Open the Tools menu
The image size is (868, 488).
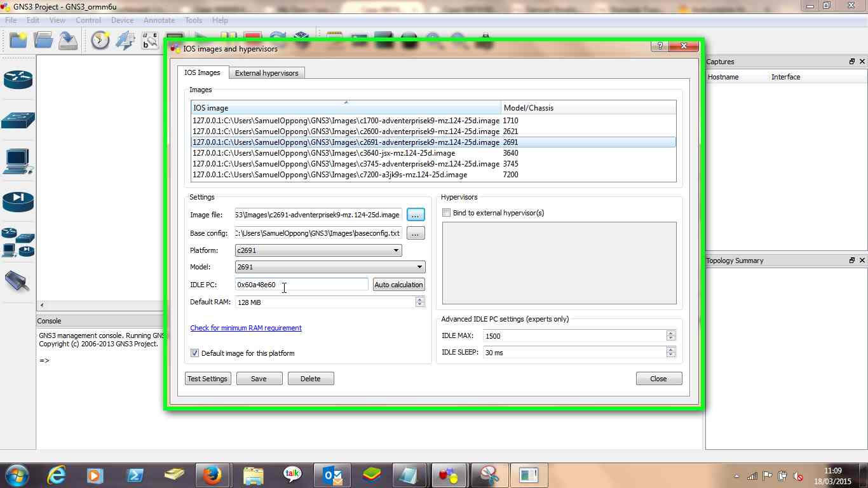[x=193, y=20]
